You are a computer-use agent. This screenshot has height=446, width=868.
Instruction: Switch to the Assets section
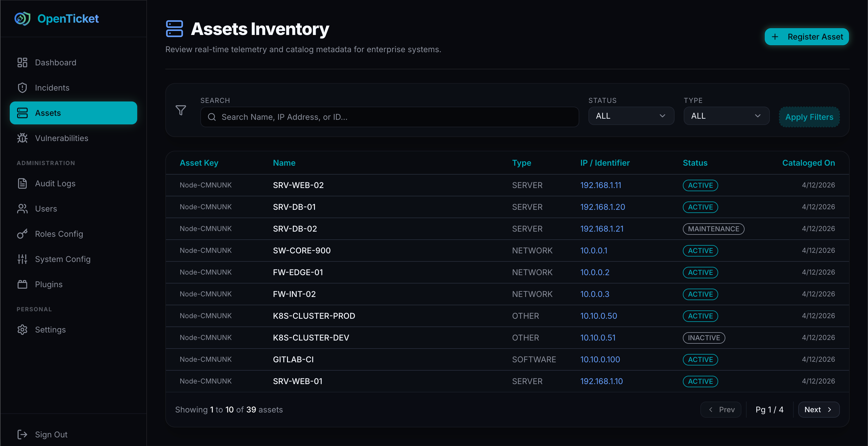point(48,113)
